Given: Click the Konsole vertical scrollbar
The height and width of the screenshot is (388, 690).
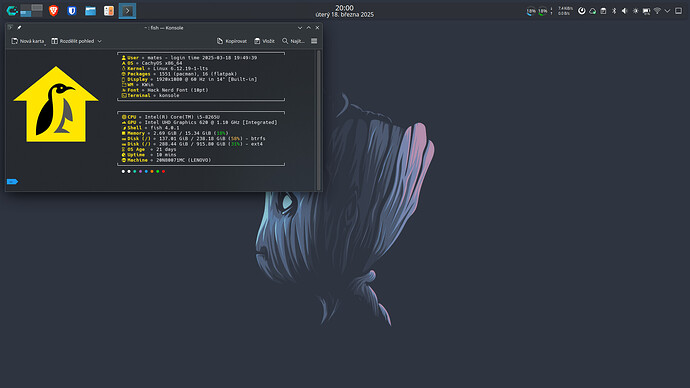Looking at the screenshot, I should (319, 120).
